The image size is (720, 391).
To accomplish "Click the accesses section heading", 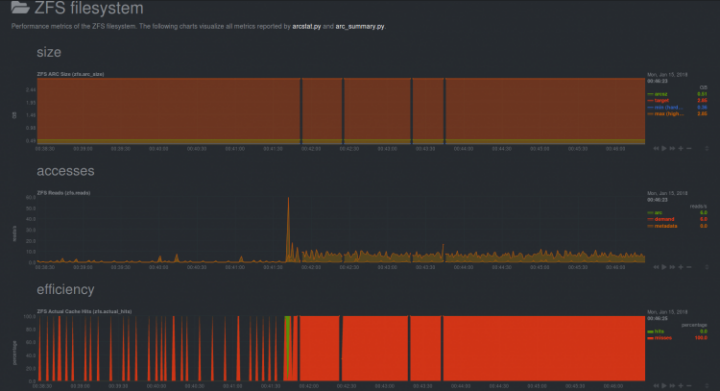I will (x=65, y=171).
